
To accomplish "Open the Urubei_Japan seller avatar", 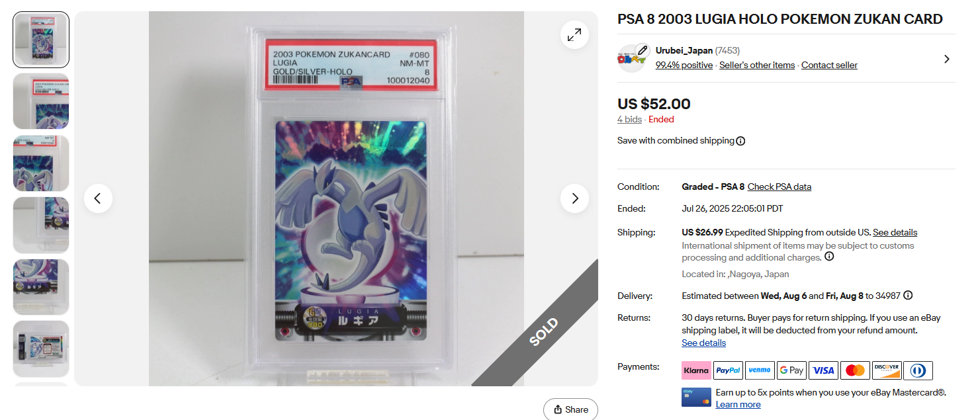I will [x=631, y=58].
